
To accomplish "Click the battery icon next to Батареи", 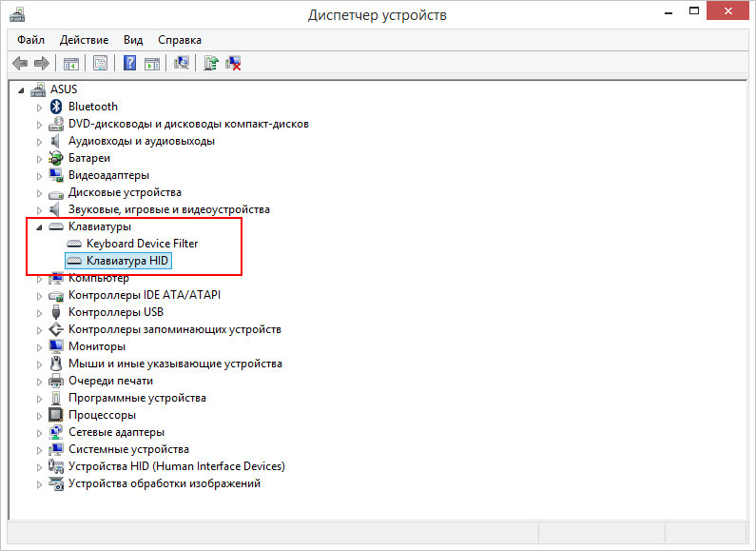I will pyautogui.click(x=56, y=158).
